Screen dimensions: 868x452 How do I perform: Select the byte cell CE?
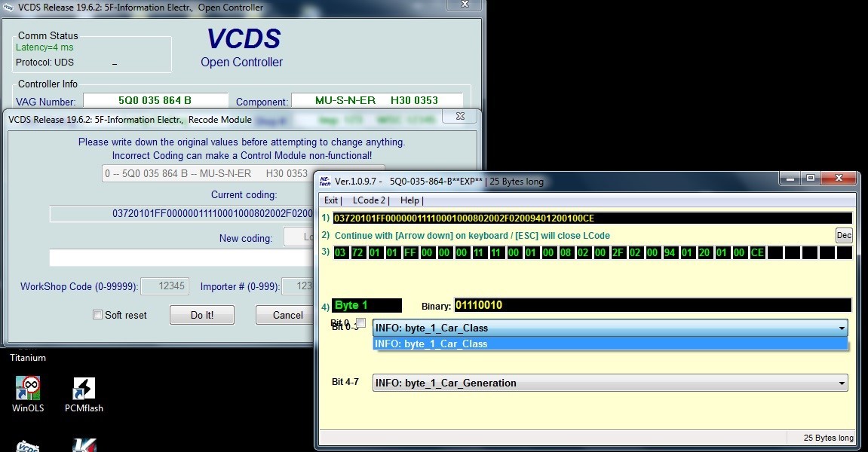tap(757, 253)
